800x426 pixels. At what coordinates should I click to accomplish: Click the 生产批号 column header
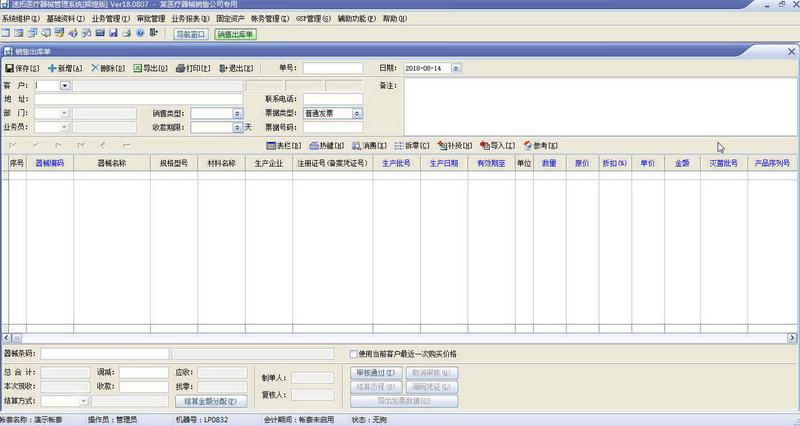tap(396, 163)
